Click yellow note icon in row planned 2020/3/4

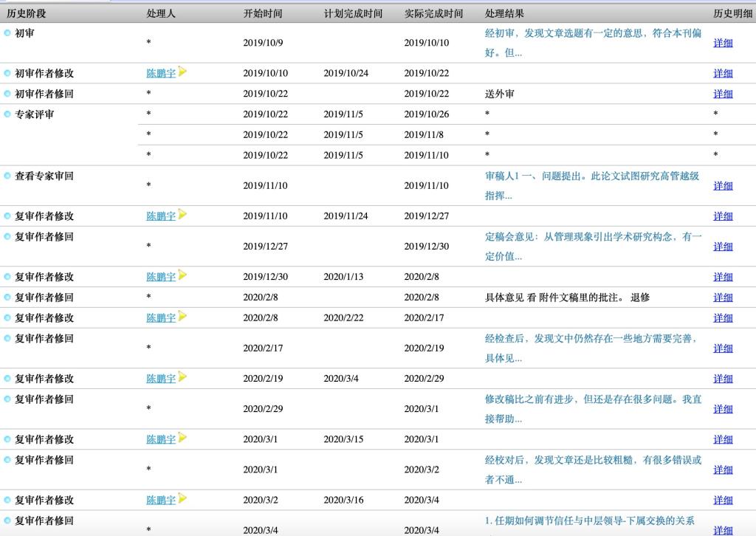tap(182, 377)
